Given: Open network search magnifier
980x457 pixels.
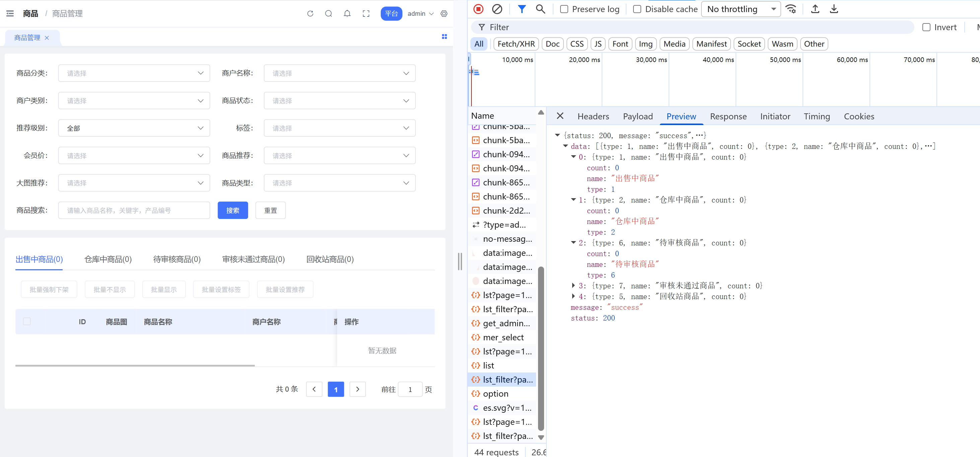Looking at the screenshot, I should tap(540, 9).
